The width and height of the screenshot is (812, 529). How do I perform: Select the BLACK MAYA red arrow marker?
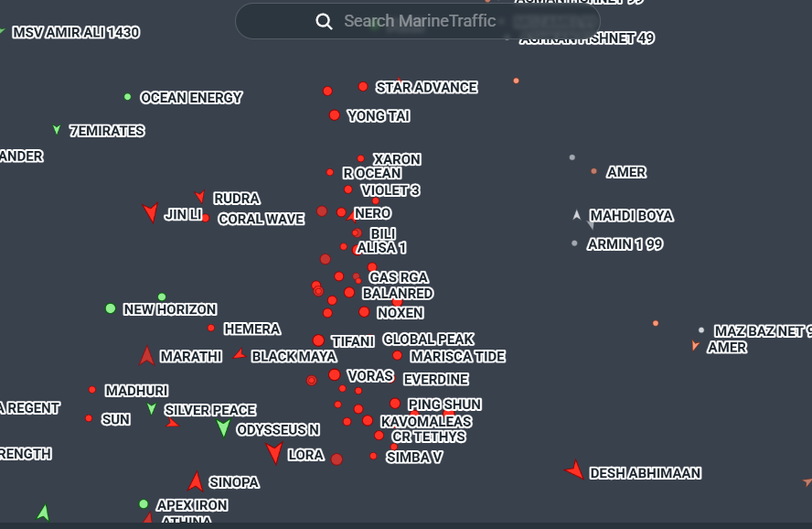240,354
